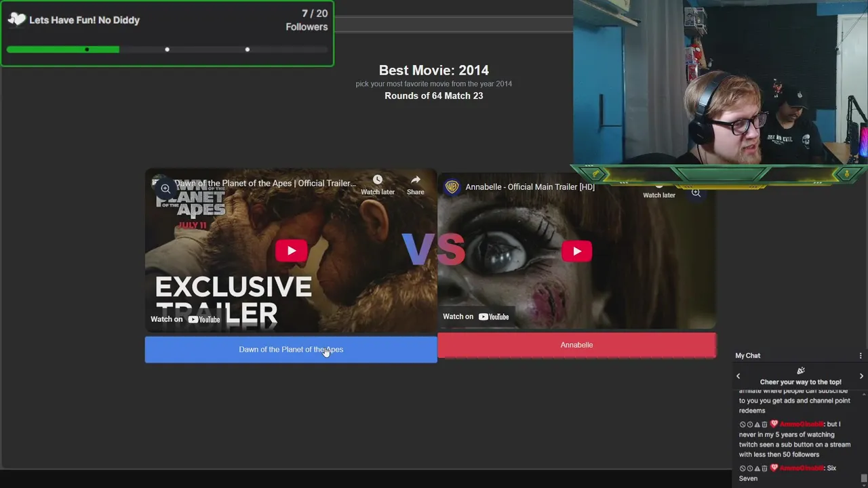Ban user on the 'Six Seven' chat message
Viewport: 868px width, 488px height.
pyautogui.click(x=743, y=468)
